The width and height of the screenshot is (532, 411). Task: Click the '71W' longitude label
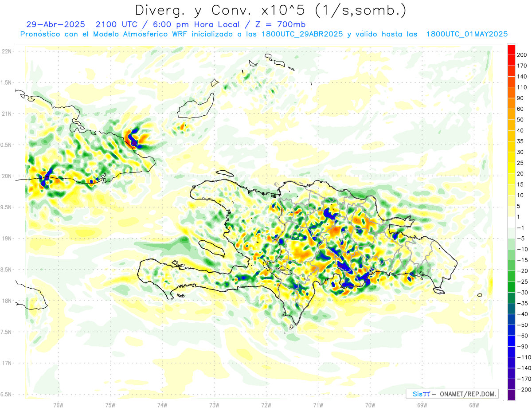(318, 406)
